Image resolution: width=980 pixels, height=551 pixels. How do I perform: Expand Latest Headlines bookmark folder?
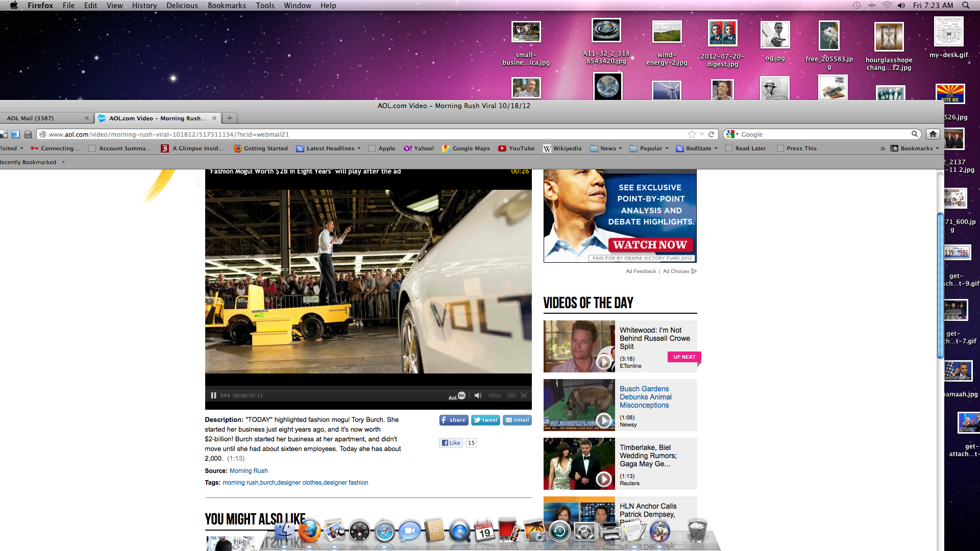329,148
